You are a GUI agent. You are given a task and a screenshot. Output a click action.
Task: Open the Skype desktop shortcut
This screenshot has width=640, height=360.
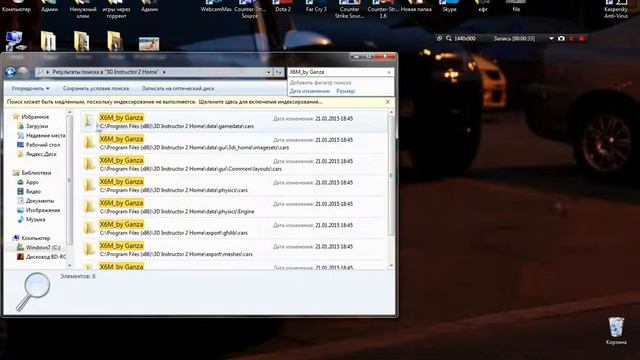click(449, 6)
